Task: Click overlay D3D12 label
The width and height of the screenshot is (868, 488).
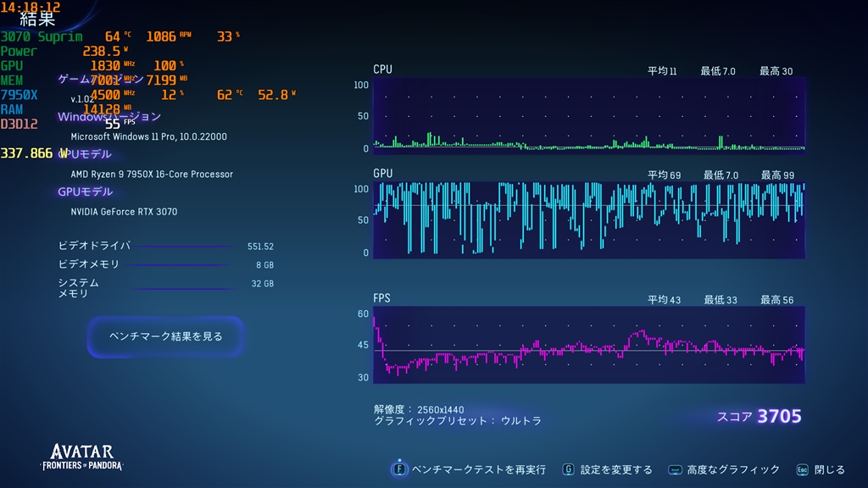Action: [19, 124]
